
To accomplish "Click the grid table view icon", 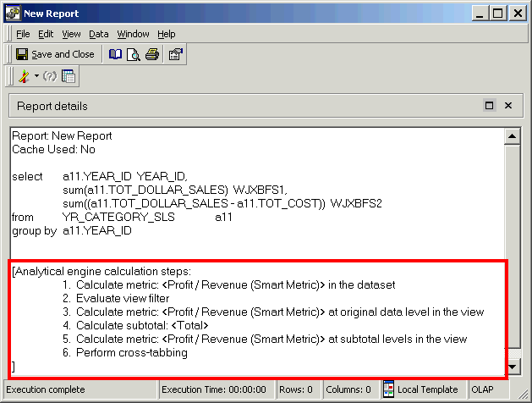I will coord(69,76).
